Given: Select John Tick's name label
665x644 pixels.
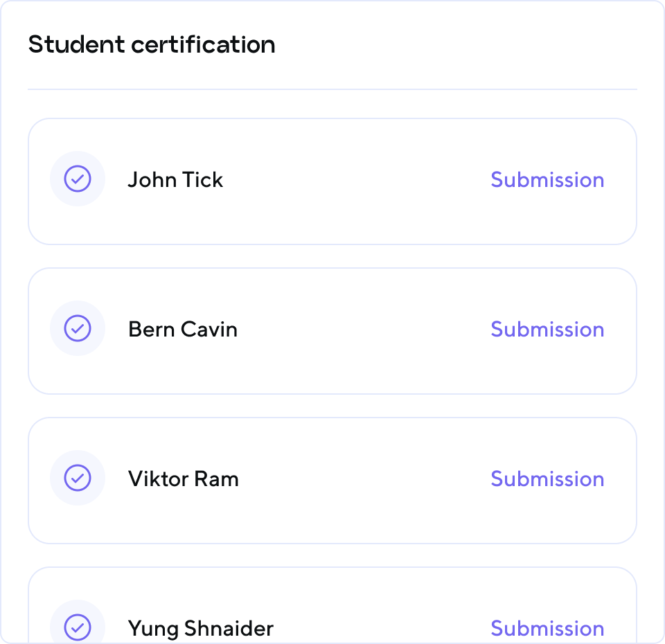Looking at the screenshot, I should tap(175, 179).
